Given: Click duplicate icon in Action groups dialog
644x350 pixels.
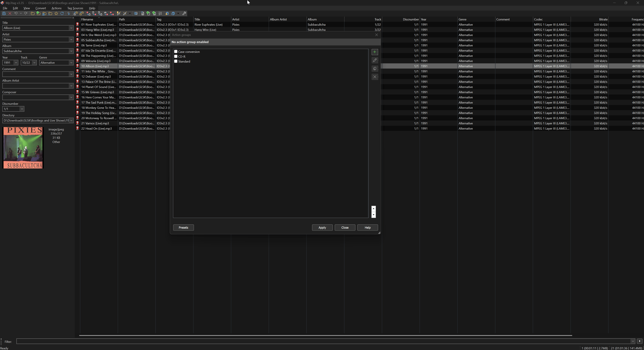Looking at the screenshot, I should tap(374, 68).
